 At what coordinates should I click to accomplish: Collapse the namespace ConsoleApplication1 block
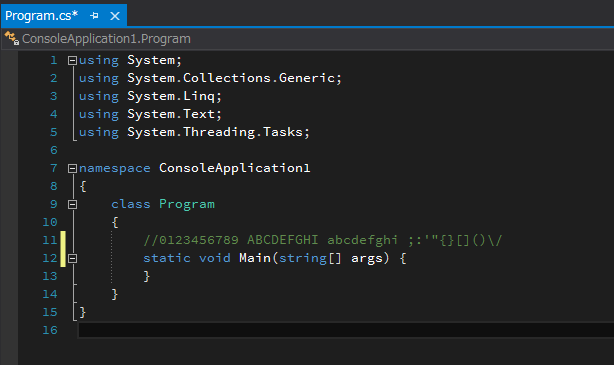tap(72, 168)
